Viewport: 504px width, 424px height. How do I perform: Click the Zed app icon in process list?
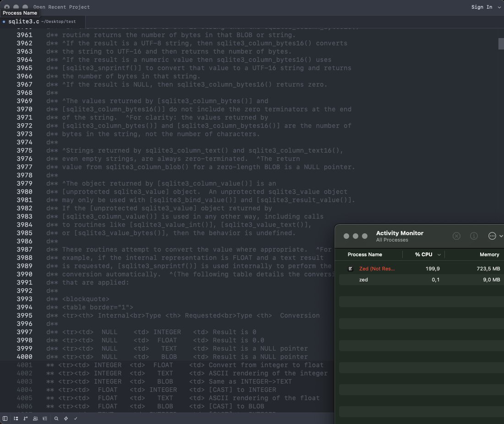coord(351,269)
